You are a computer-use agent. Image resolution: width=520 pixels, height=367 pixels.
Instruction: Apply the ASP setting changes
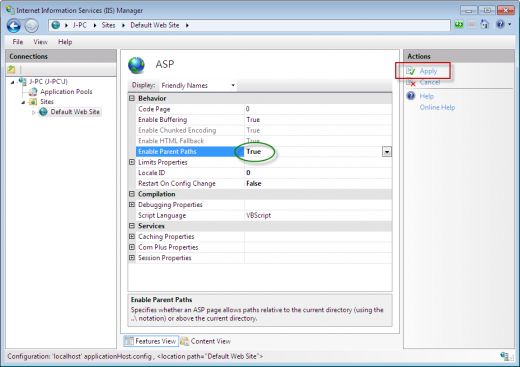point(428,71)
